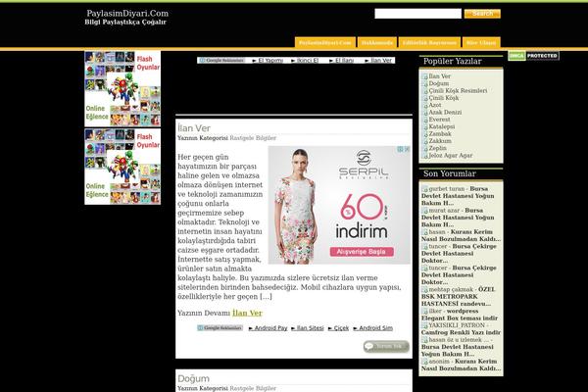Click the DMCA Protected badge
588x392 pixels.
point(533,56)
